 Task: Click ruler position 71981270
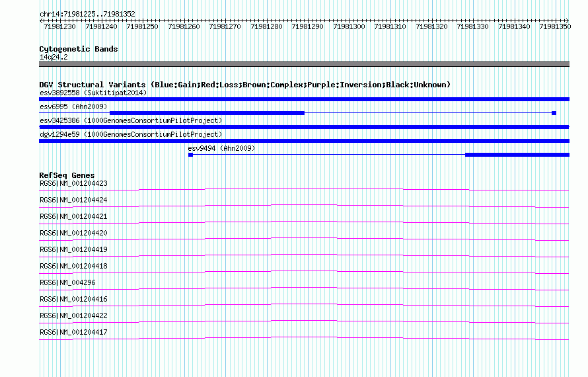pos(225,26)
